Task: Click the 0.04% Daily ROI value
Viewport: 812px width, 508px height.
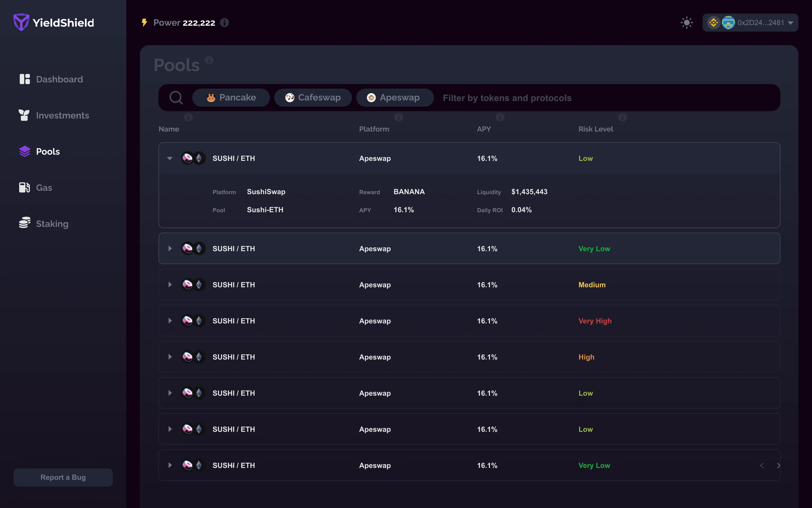Action: click(x=521, y=210)
